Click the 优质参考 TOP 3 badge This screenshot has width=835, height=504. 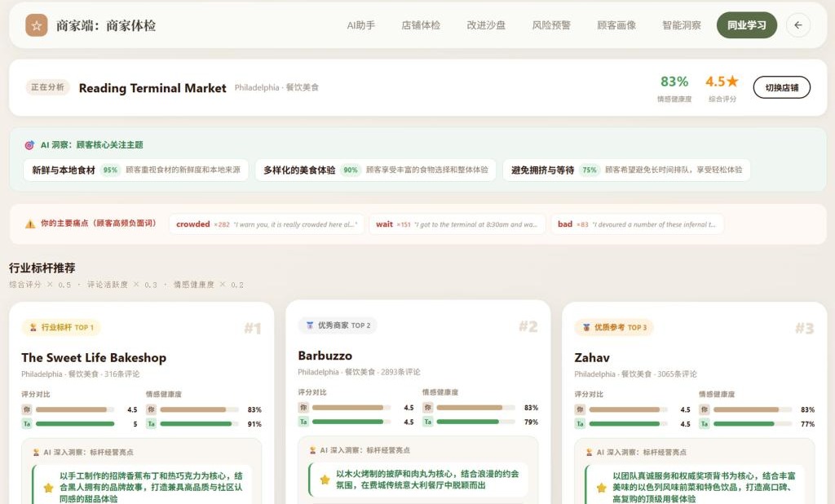pos(614,327)
